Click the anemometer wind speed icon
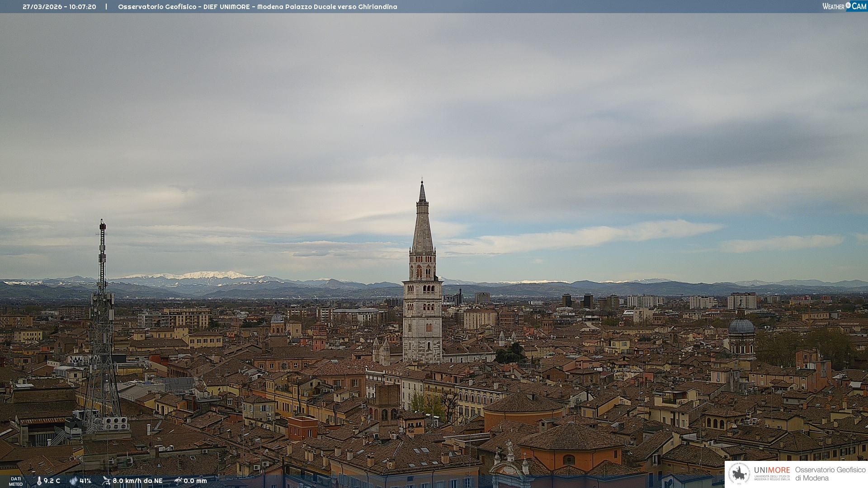The image size is (868, 488). coord(106,481)
